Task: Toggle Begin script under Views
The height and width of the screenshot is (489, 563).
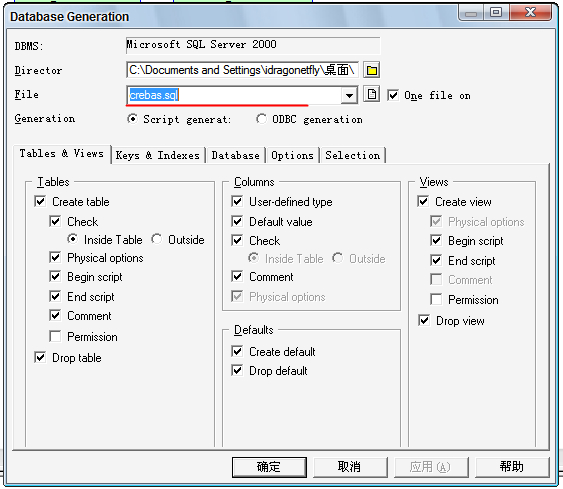Action: tap(436, 240)
